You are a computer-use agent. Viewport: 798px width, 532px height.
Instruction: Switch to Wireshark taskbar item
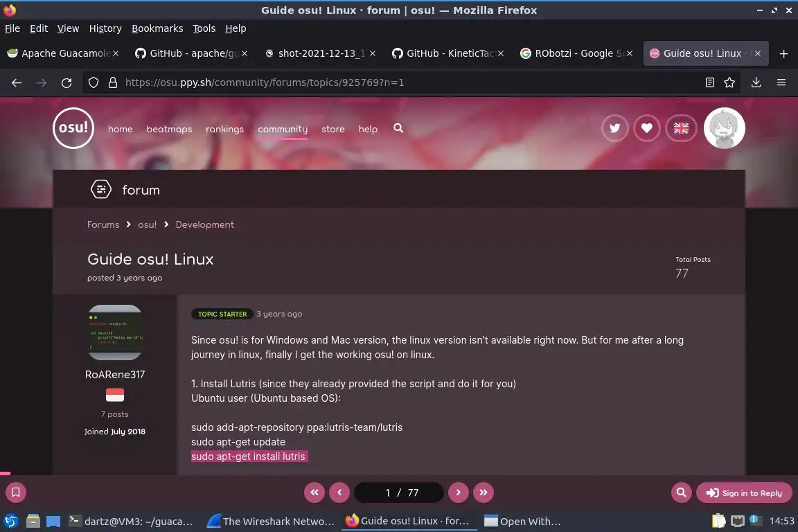click(272, 522)
